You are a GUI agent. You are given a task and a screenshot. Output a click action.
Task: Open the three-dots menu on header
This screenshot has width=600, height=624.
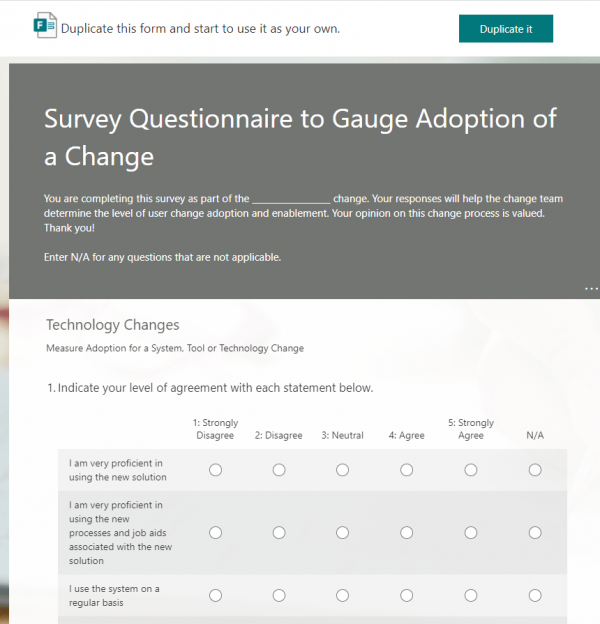pos(590,289)
